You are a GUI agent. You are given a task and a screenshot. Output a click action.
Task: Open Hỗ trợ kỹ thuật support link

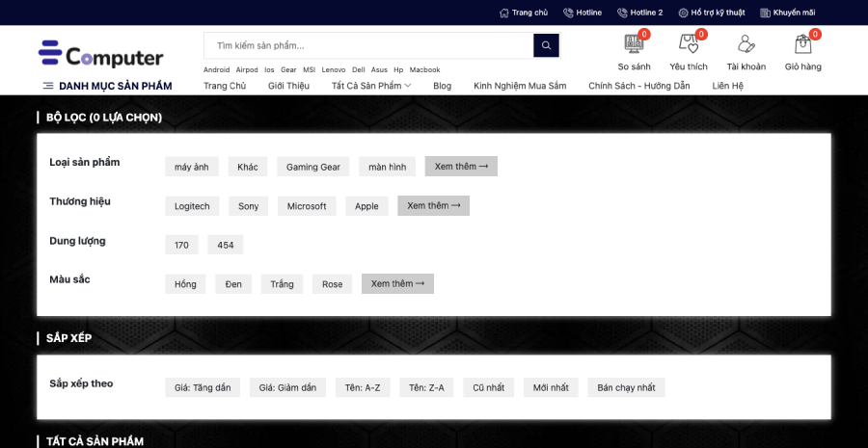pyautogui.click(x=712, y=13)
